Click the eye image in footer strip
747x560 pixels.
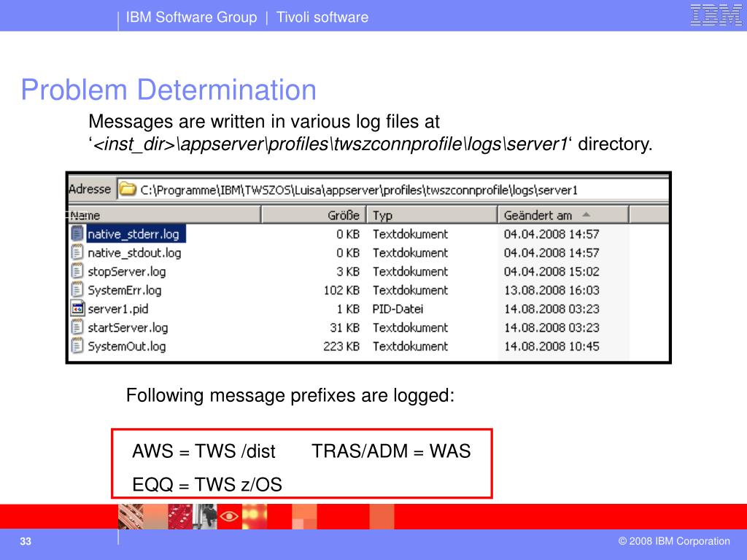[229, 516]
